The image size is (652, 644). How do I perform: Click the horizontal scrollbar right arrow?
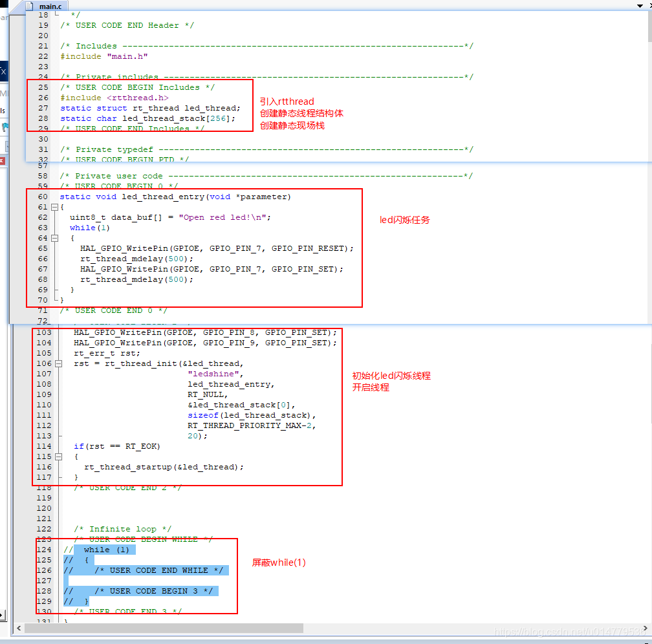coord(645,628)
